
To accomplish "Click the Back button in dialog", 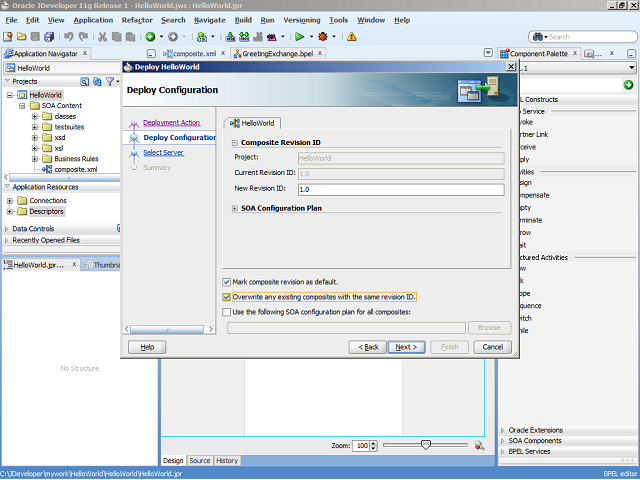I will pos(368,347).
